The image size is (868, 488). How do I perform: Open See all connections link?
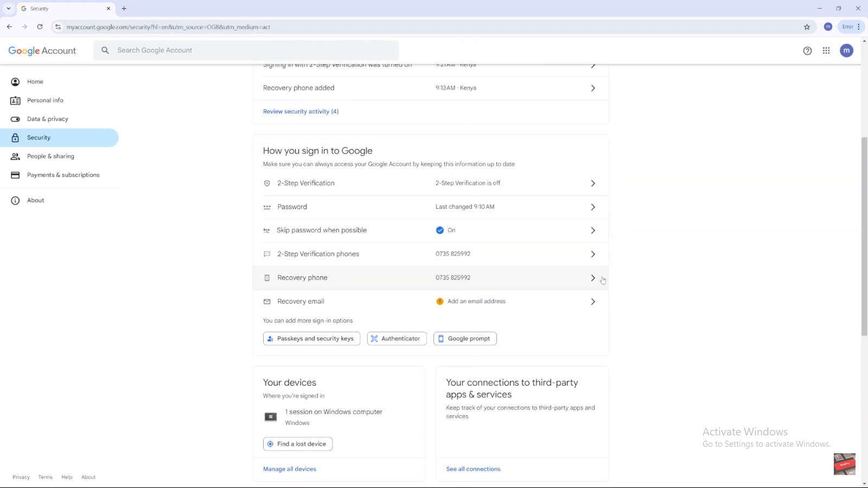point(473,469)
